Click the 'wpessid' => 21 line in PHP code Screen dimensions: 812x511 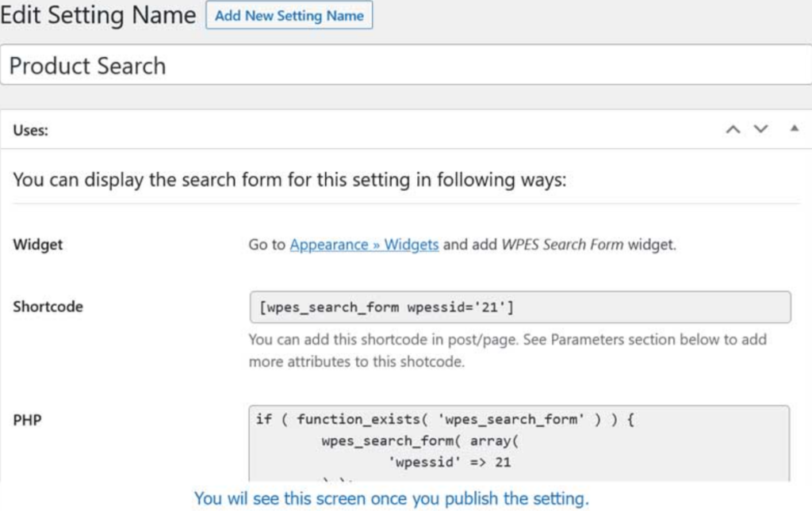pyautogui.click(x=449, y=462)
